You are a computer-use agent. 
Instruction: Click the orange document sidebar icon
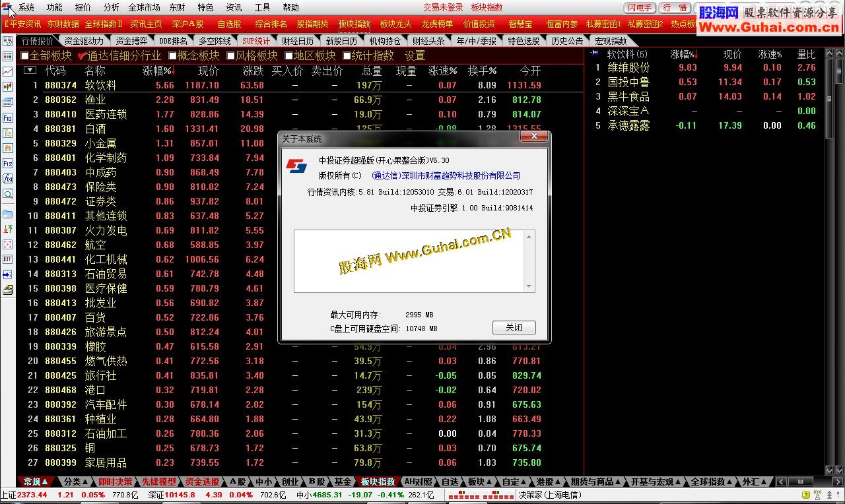click(x=8, y=148)
